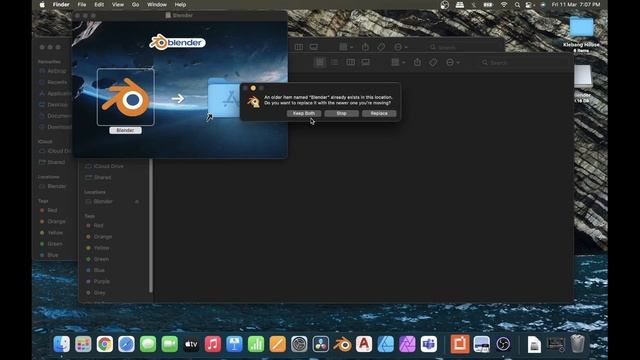Open Control Centre in the menu bar
640x360 pixels.
[529, 5]
